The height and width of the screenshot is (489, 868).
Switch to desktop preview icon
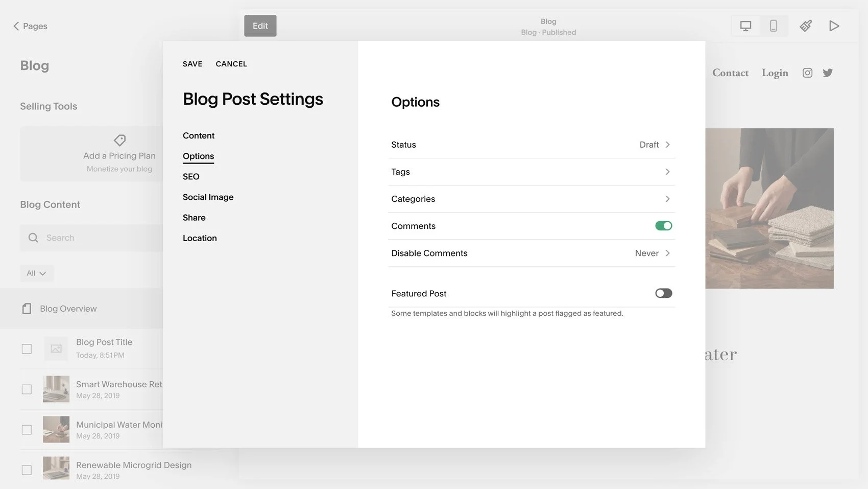745,26
